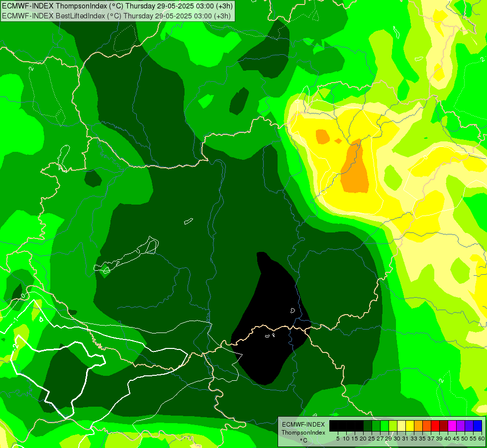Pick the pure yellow 31–33 legend swatch
Screen dimensions: 487x448
pyautogui.click(x=410, y=426)
